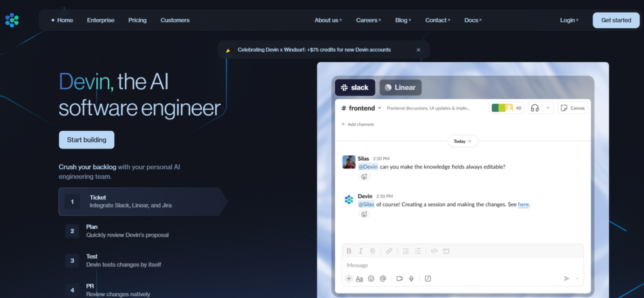Open the Today date dropdown
The height and width of the screenshot is (298, 644).
point(462,141)
